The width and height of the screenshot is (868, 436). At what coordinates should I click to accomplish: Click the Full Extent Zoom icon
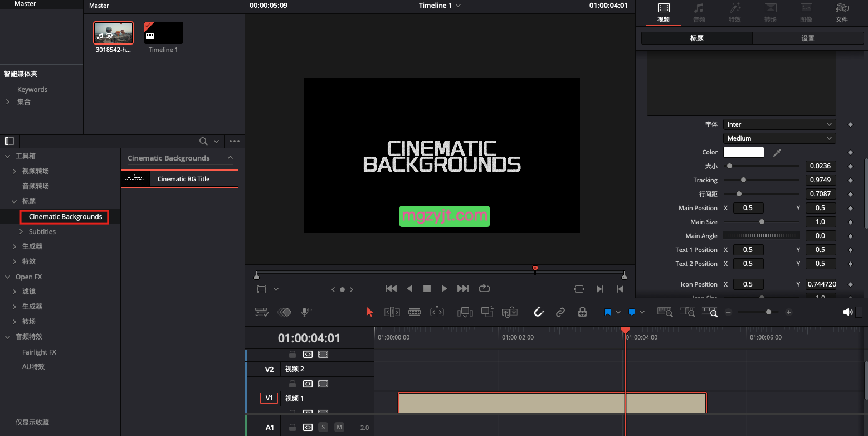point(665,312)
